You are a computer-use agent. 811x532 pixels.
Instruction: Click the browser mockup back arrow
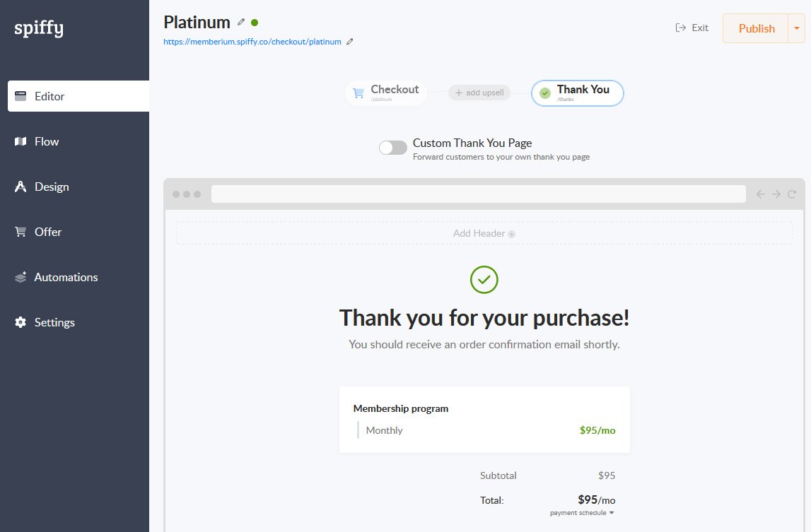(x=760, y=194)
